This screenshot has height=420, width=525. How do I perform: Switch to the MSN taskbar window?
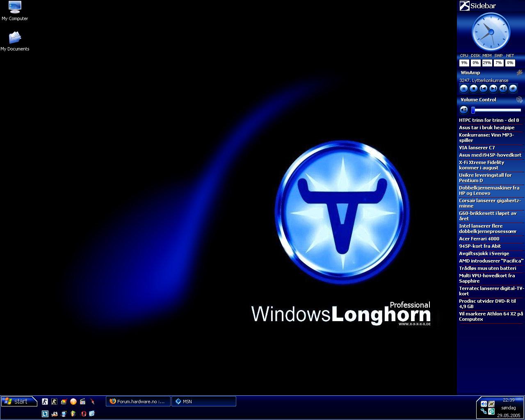(204, 402)
